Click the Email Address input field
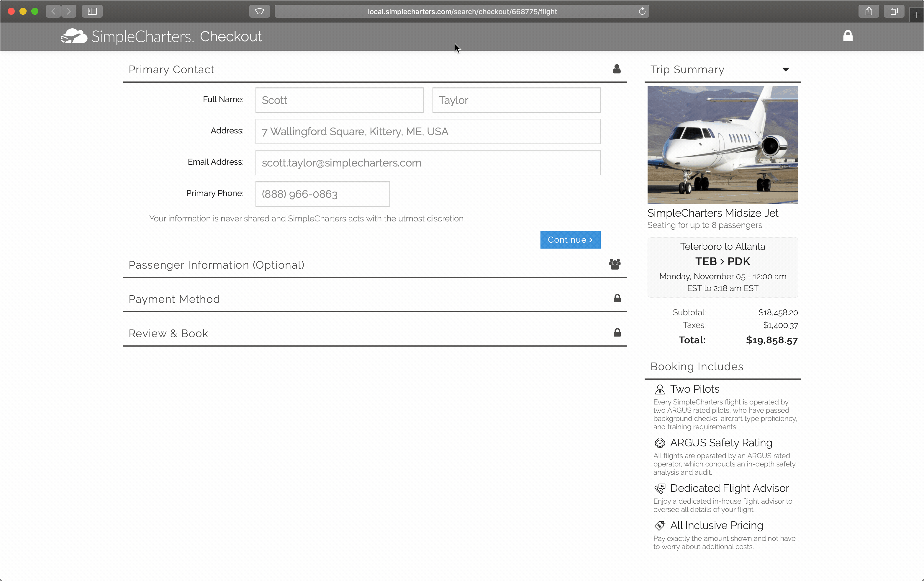Screen dimensions: 924x581 (428, 163)
